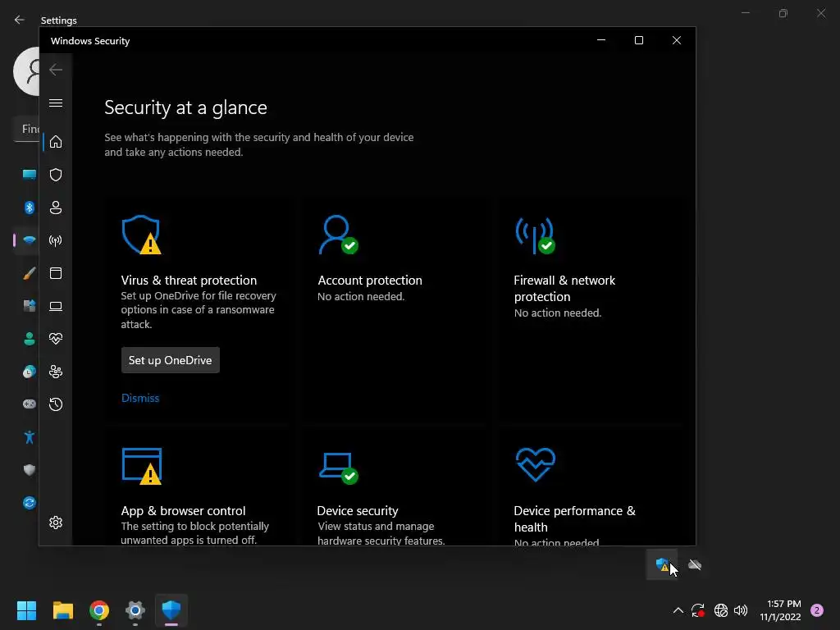This screenshot has width=840, height=630.
Task: Click Windows Security tray icon in overflow
Action: (x=662, y=564)
